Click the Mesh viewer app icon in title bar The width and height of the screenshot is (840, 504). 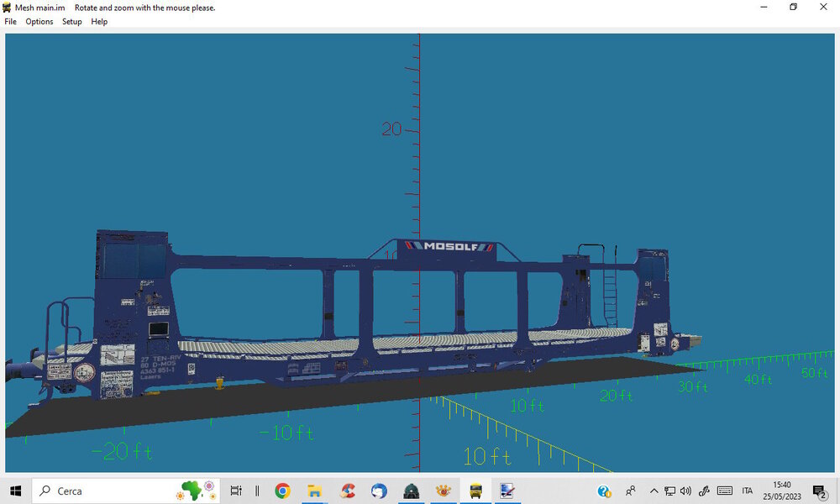7,8
